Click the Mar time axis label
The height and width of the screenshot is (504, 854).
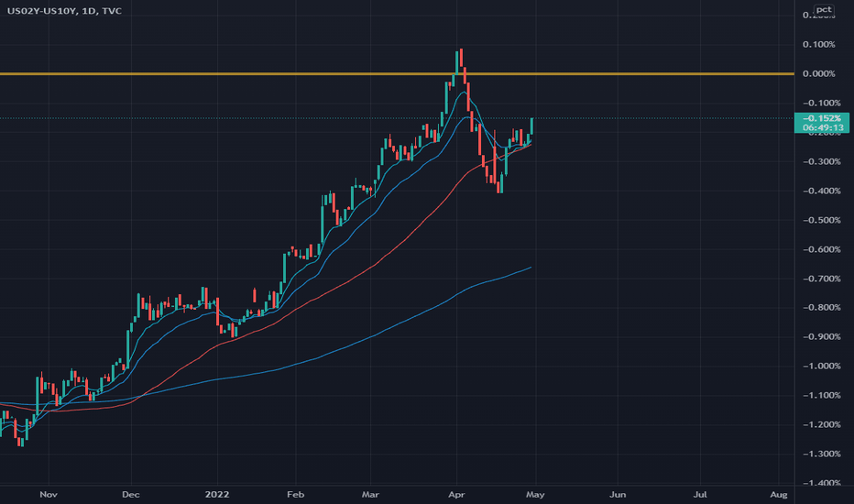coord(370,494)
